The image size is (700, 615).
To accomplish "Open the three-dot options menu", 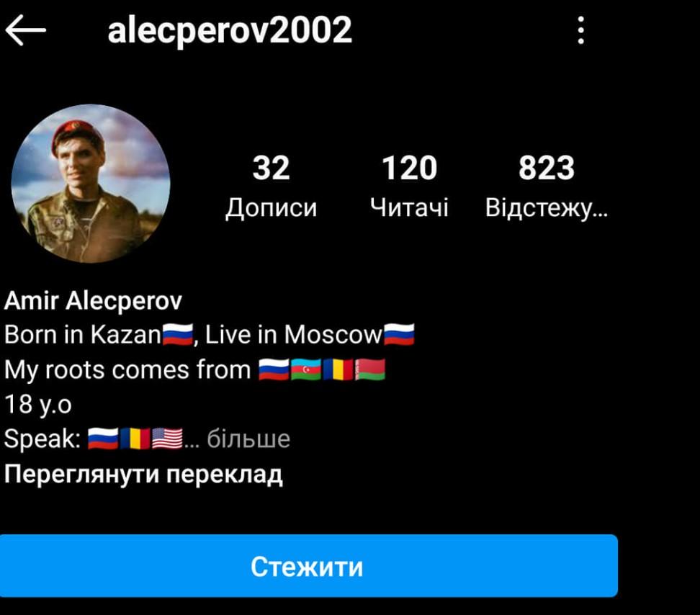I will point(580,30).
